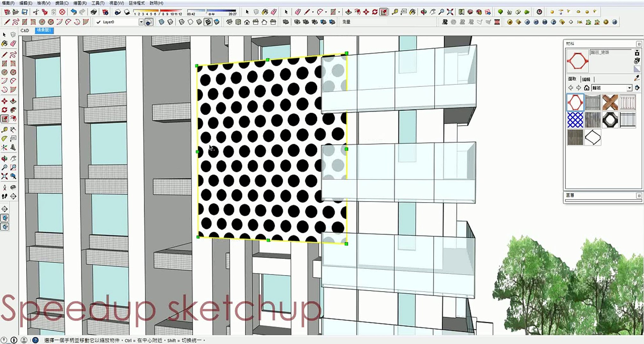Select the Eraser tool in left toolbar

pos(13,43)
